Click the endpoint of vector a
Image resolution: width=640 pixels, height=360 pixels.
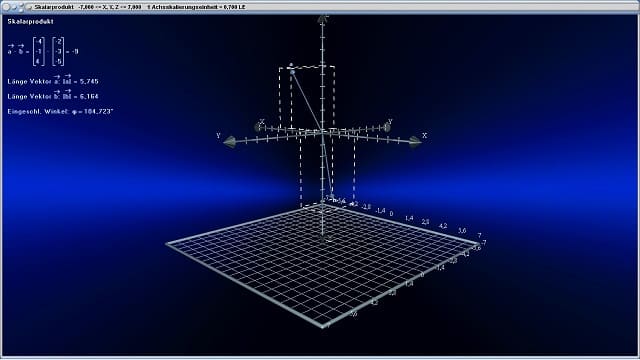click(x=292, y=72)
